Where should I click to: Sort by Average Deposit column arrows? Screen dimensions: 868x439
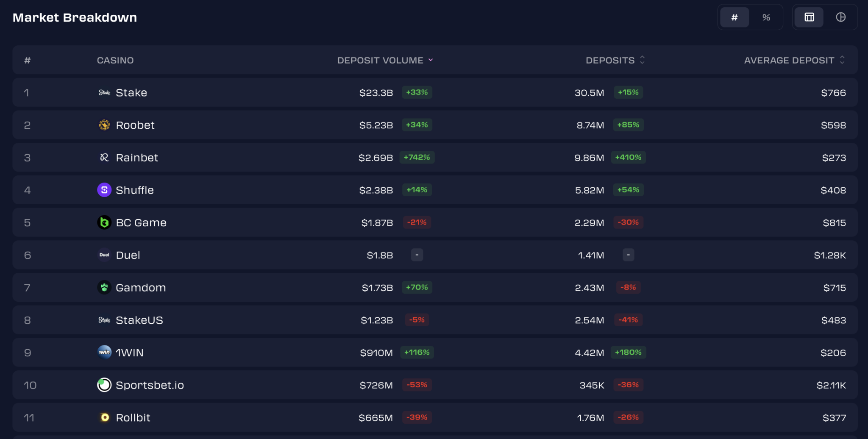click(842, 60)
